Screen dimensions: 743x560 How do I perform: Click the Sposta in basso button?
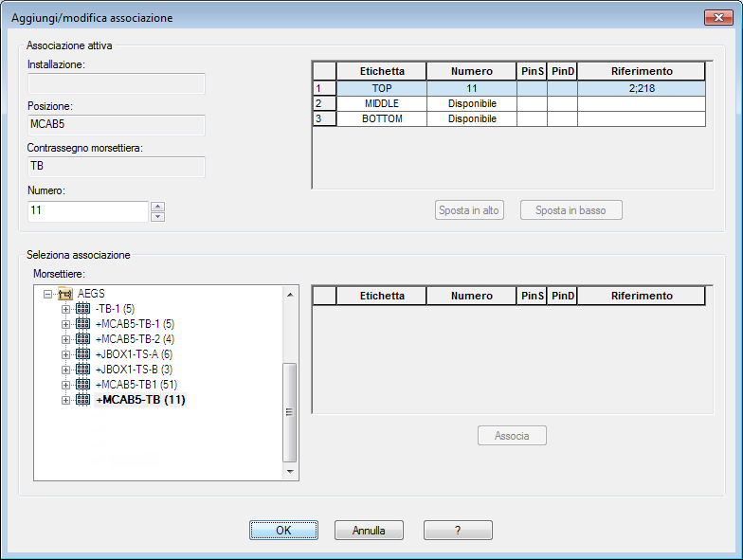[571, 210]
